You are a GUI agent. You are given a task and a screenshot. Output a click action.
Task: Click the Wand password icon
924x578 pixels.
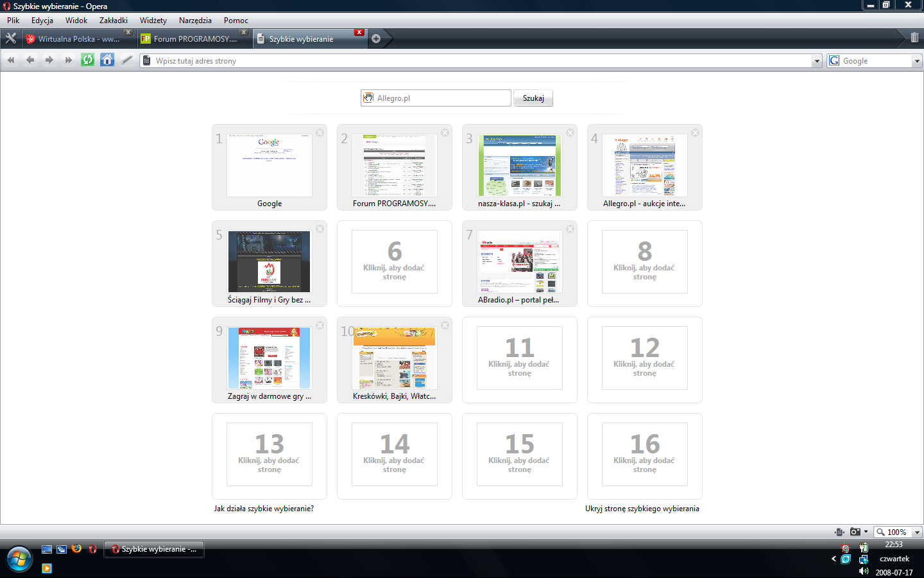(127, 60)
